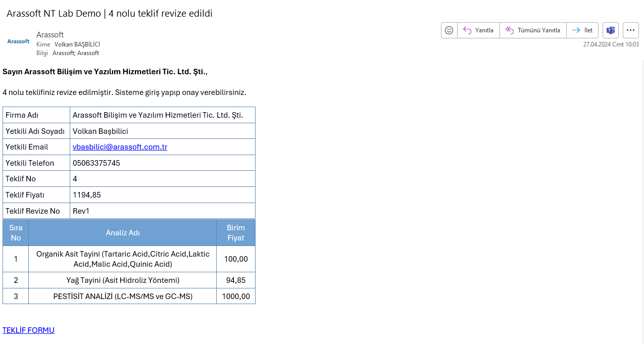Screen dimensions: 644x344
Task: Click the price 100,00
Action: pyautogui.click(x=236, y=259)
